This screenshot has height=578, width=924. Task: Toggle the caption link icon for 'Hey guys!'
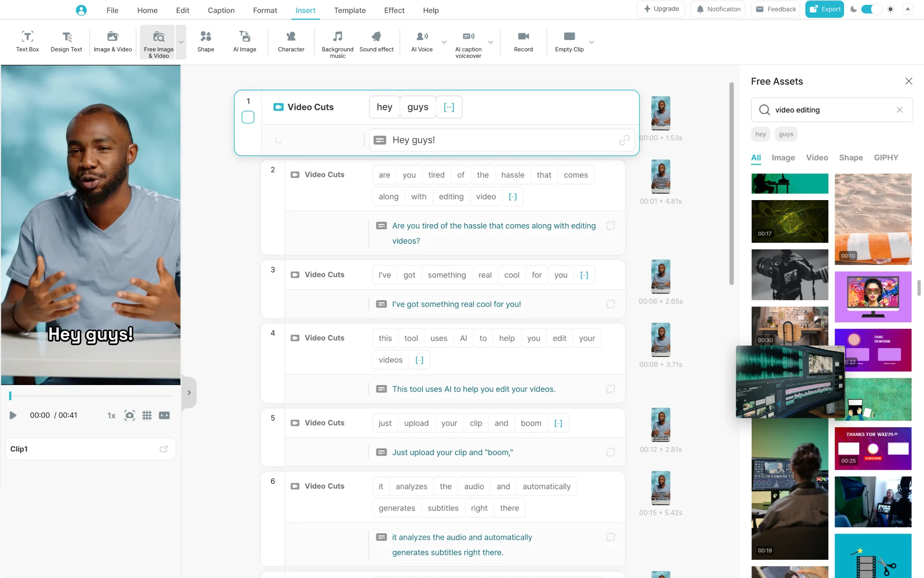click(x=624, y=140)
